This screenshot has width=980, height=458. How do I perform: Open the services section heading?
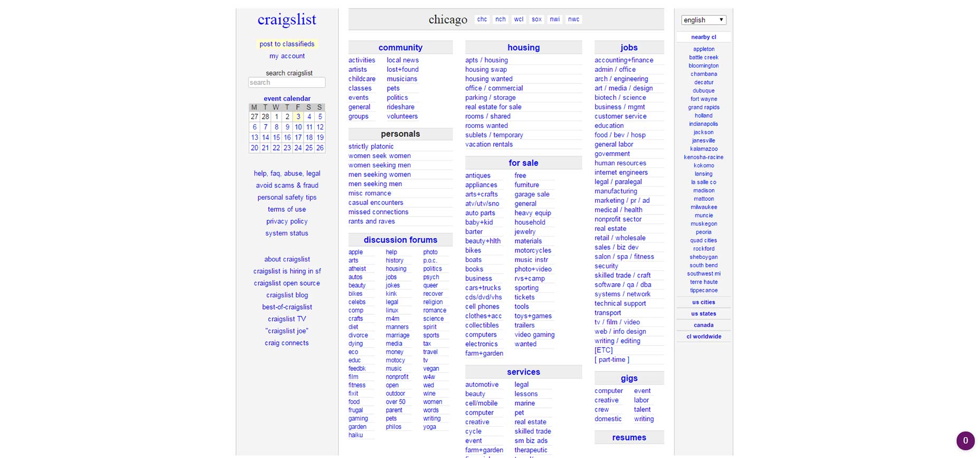click(523, 372)
